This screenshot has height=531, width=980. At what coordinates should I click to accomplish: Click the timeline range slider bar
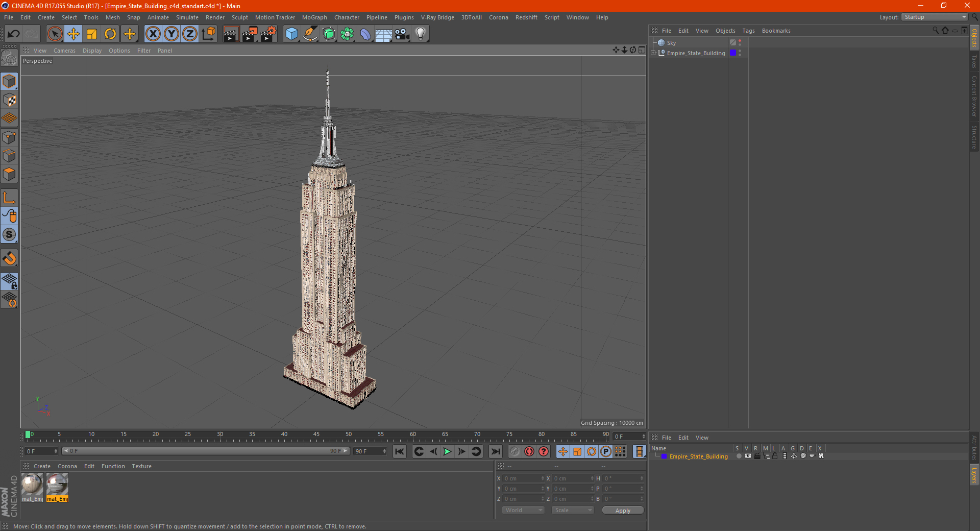[x=205, y=451]
